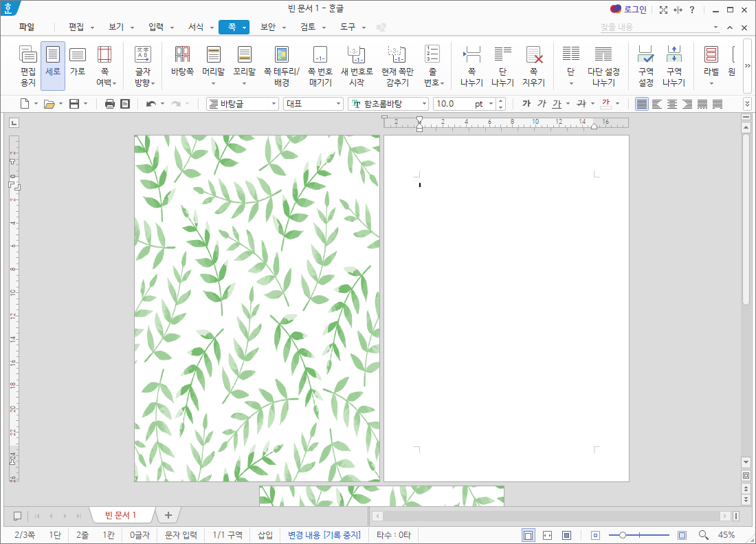
Task: Select align right paragraph button
Action: coord(687,104)
